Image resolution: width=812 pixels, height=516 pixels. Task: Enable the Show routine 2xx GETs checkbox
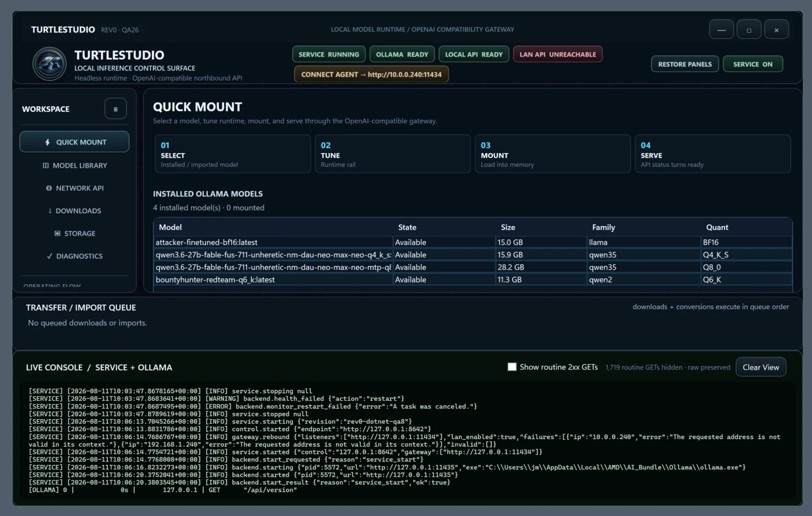(x=512, y=367)
